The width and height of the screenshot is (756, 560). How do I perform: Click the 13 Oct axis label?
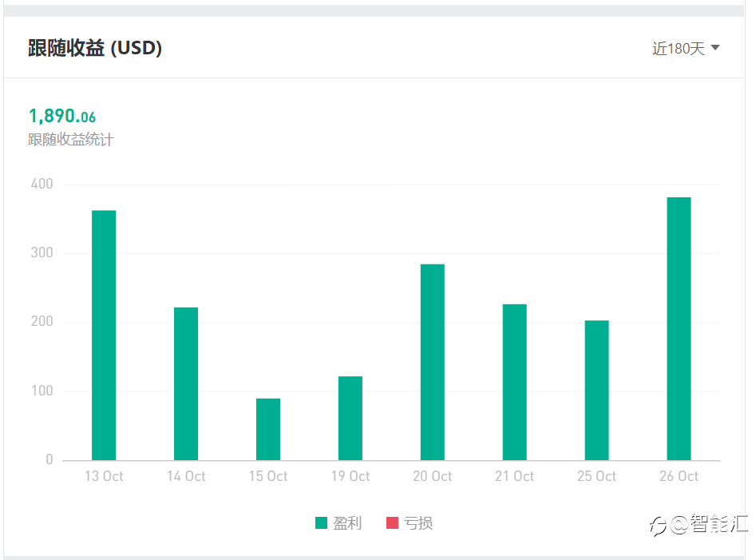point(104,476)
